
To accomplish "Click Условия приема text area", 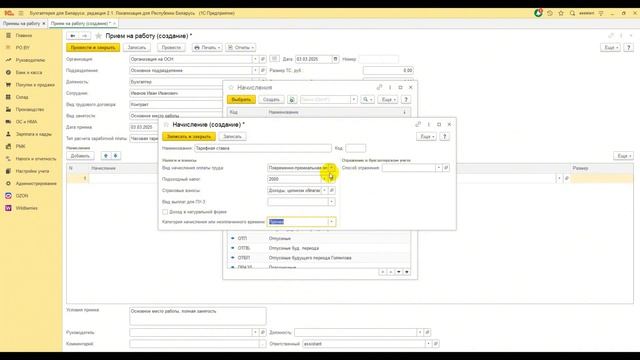I will pos(198,316).
